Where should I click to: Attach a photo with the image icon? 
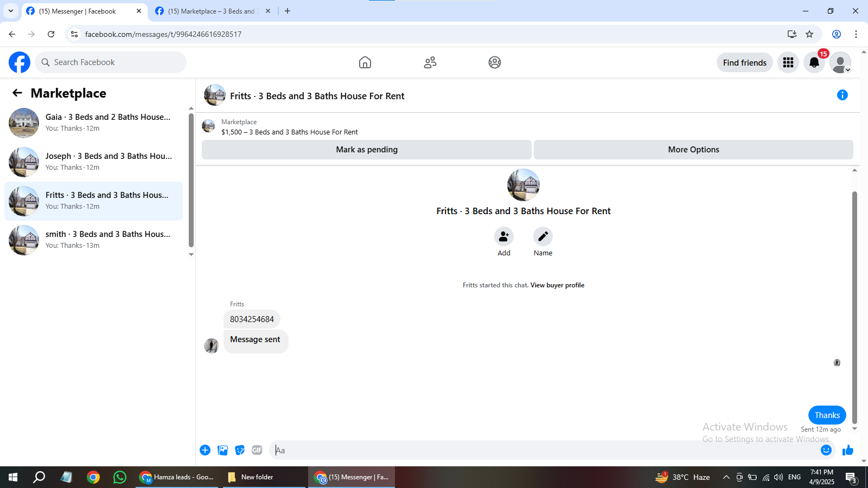pos(222,450)
